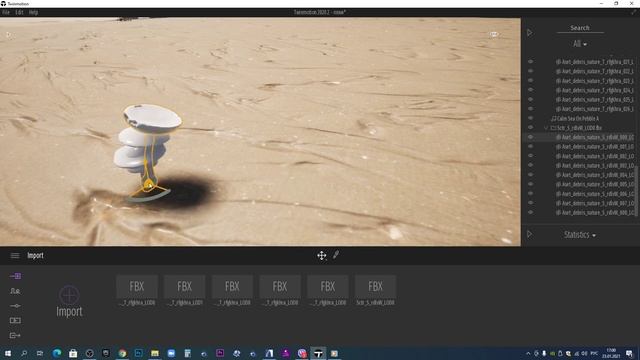640x360 pixels.
Task: Open the Statistics dropdown
Action: pos(580,235)
